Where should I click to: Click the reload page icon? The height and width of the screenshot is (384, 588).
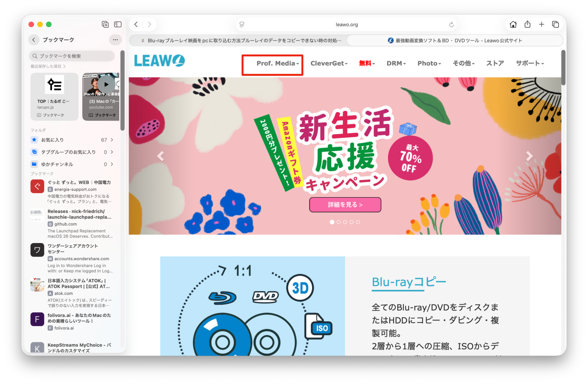[451, 25]
